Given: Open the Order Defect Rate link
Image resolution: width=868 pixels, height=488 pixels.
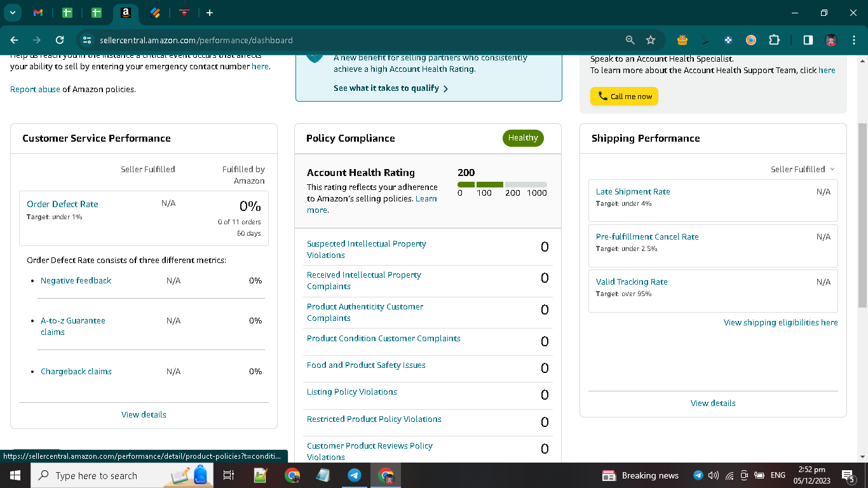Looking at the screenshot, I should pos(62,204).
